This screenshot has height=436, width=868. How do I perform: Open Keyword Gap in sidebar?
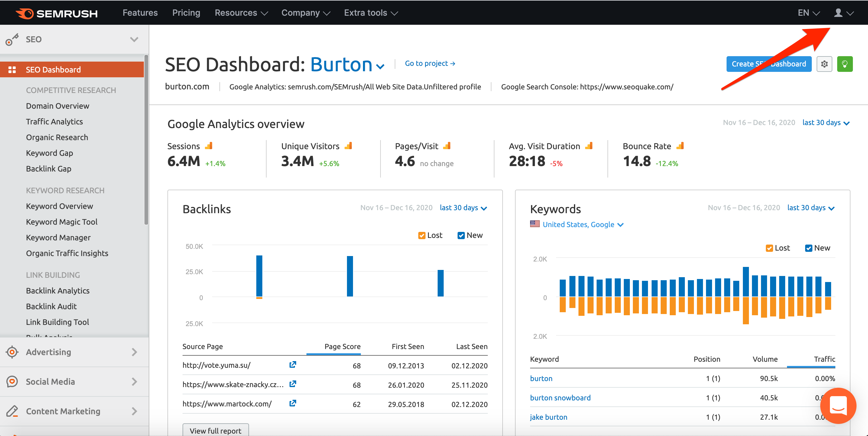(x=50, y=153)
